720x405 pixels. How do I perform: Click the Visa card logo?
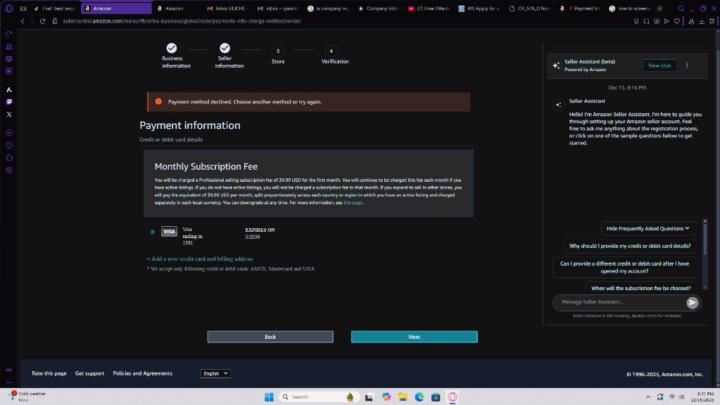169,231
